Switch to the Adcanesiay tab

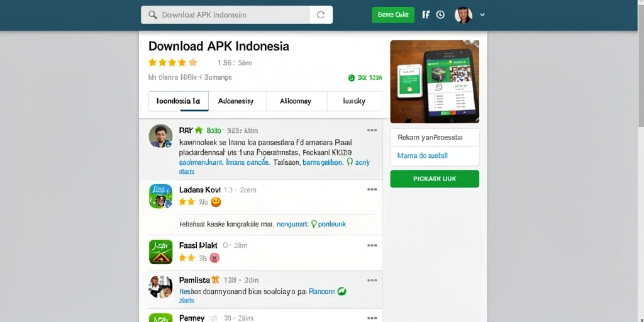236,101
